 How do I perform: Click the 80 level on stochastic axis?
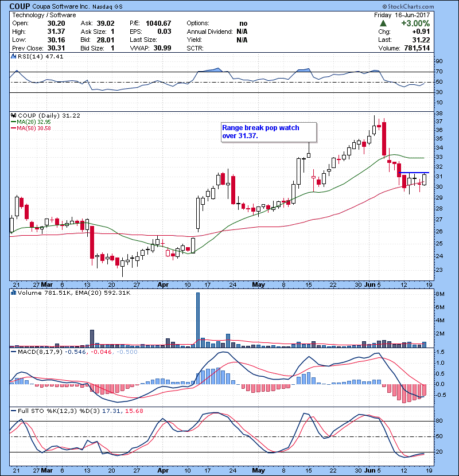439,421
